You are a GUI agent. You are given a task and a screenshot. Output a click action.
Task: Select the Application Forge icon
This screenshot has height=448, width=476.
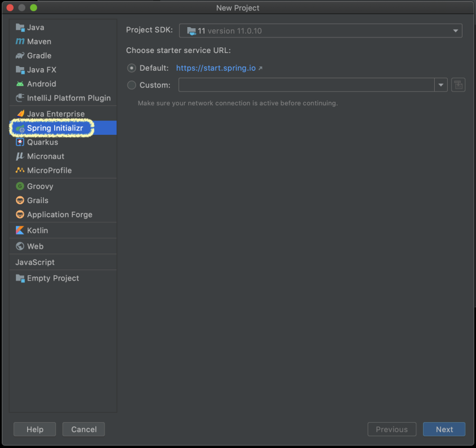(20, 214)
